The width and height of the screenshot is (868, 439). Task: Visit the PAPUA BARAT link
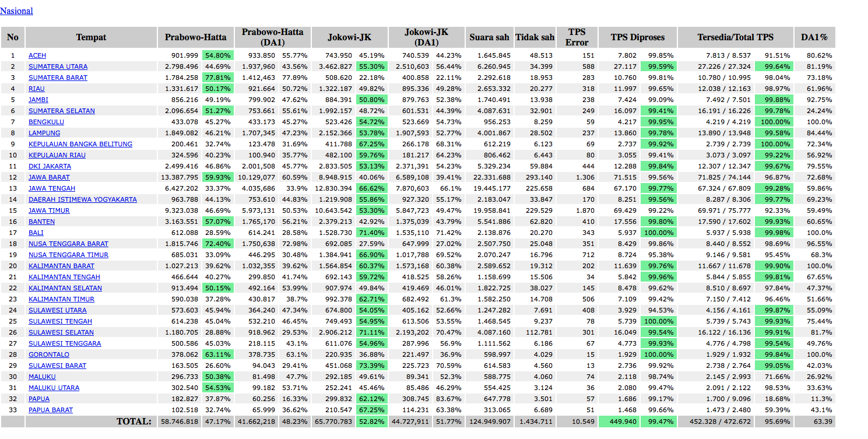point(51,410)
